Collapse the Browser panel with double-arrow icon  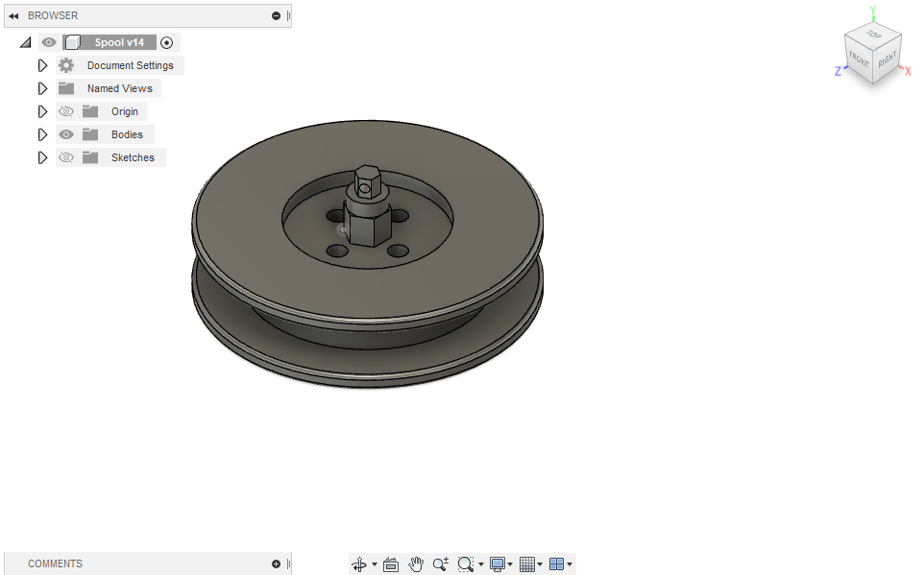click(12, 14)
